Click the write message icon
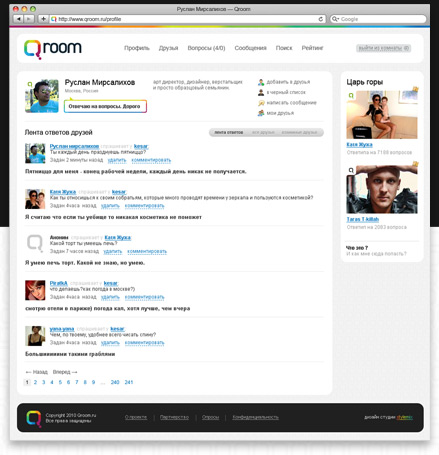The image size is (439, 455). (261, 103)
